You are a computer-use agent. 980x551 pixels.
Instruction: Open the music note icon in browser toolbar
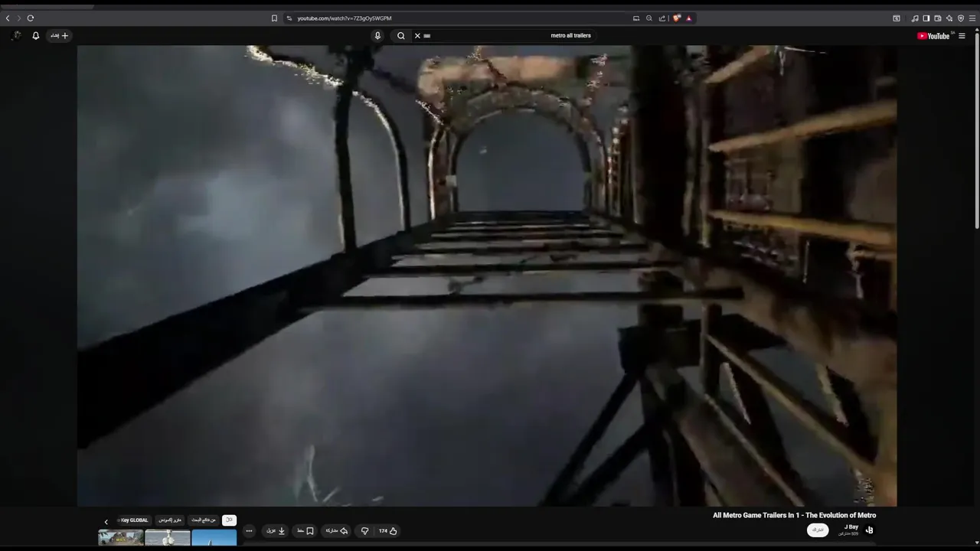pos(915,18)
